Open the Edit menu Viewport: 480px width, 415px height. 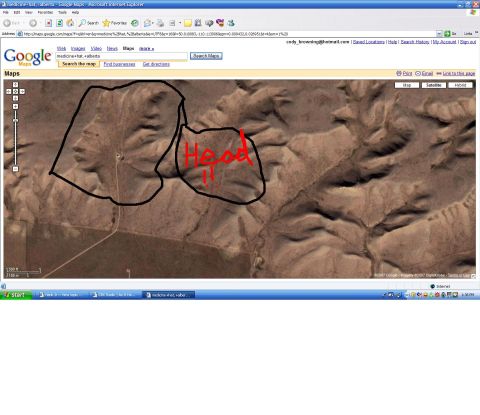(17, 12)
